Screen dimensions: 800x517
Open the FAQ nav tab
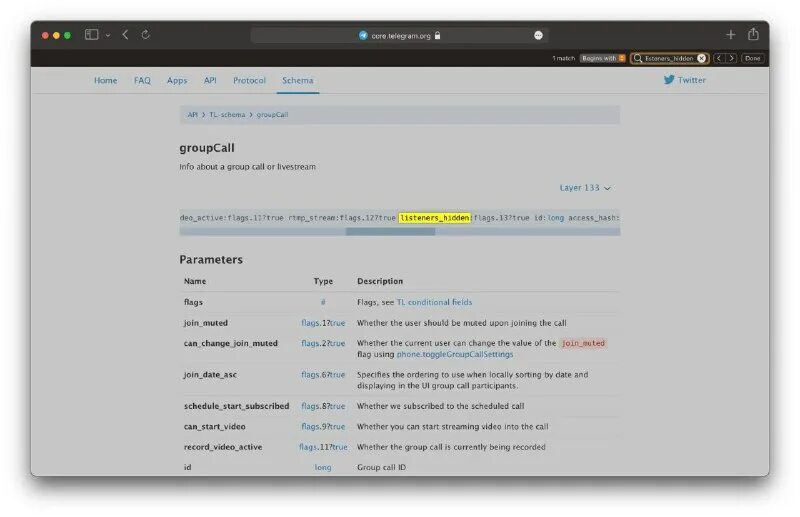tap(142, 80)
